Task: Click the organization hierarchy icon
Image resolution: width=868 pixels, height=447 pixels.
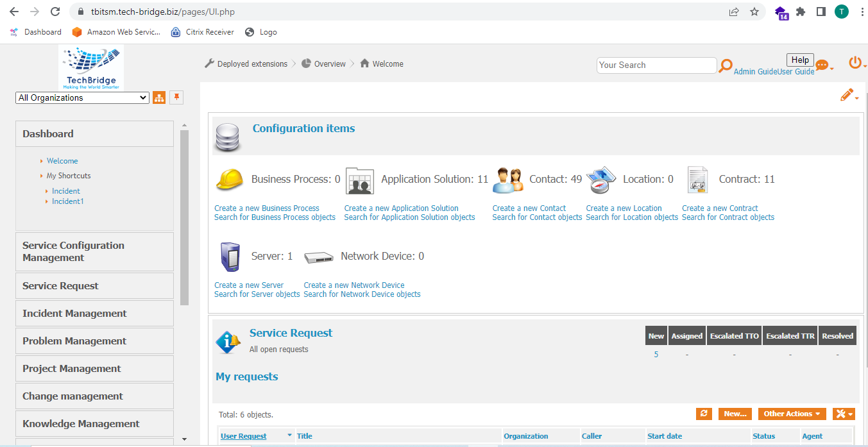Action: click(159, 97)
